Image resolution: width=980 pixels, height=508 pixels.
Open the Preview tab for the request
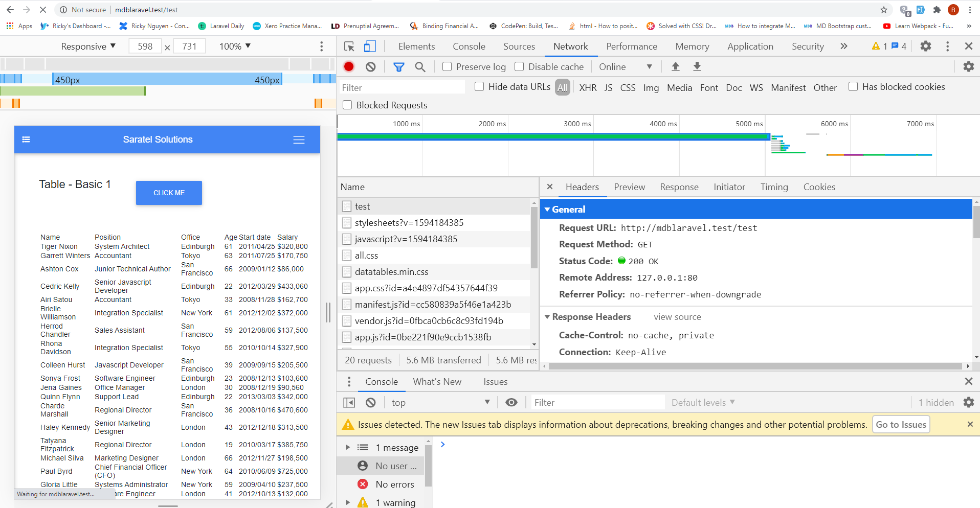point(629,187)
